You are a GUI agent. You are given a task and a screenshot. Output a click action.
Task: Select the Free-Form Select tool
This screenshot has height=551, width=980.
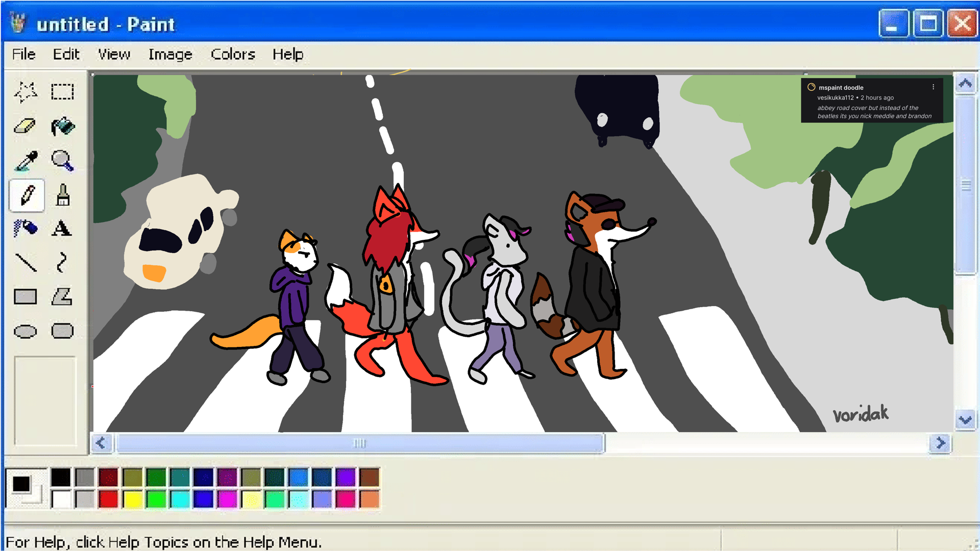click(26, 92)
